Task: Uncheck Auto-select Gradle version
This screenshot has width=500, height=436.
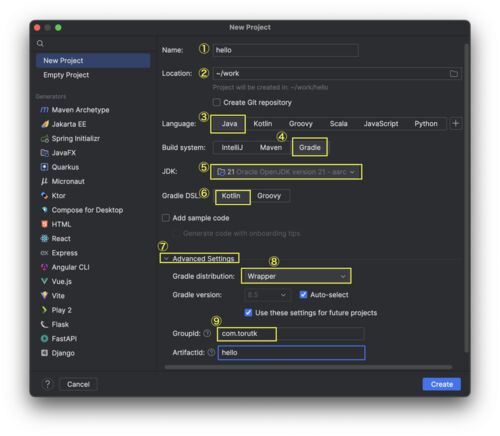Action: [303, 295]
